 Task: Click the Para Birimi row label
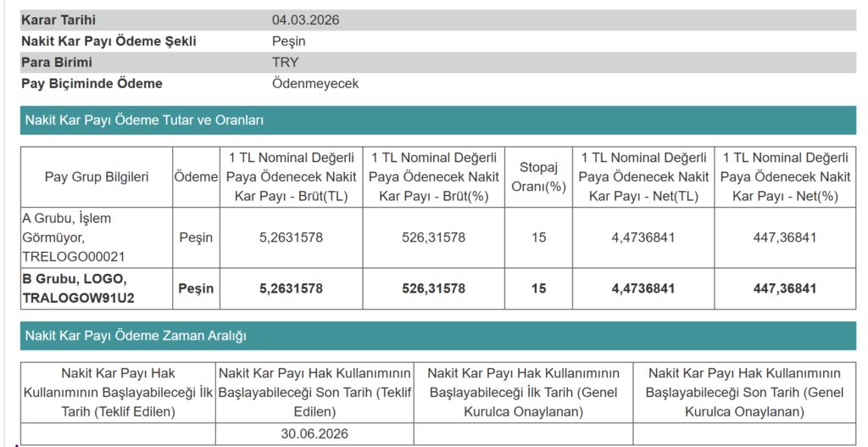57,63
